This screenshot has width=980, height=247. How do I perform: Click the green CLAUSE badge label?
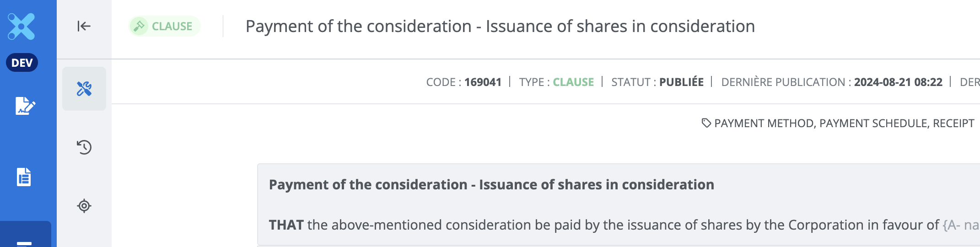172,27
